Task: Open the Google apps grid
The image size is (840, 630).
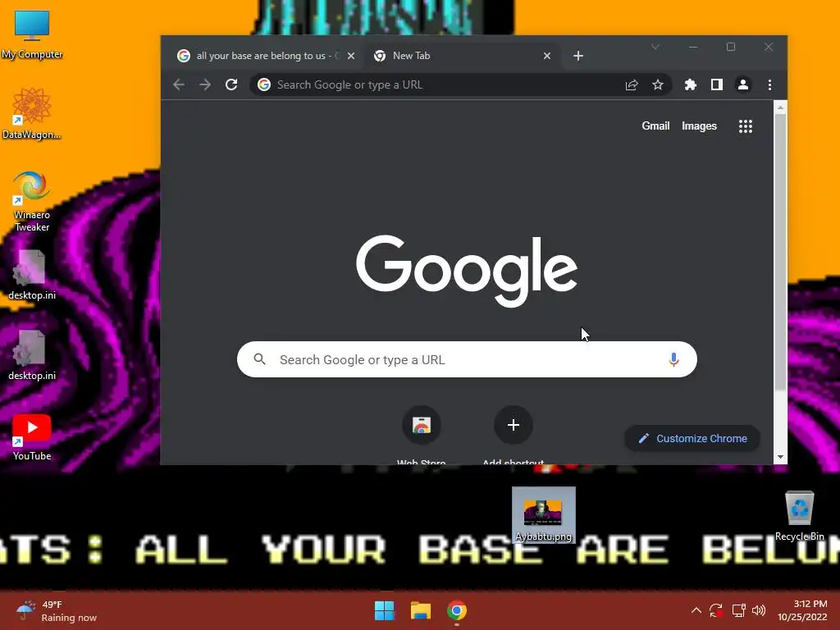Action: [746, 126]
